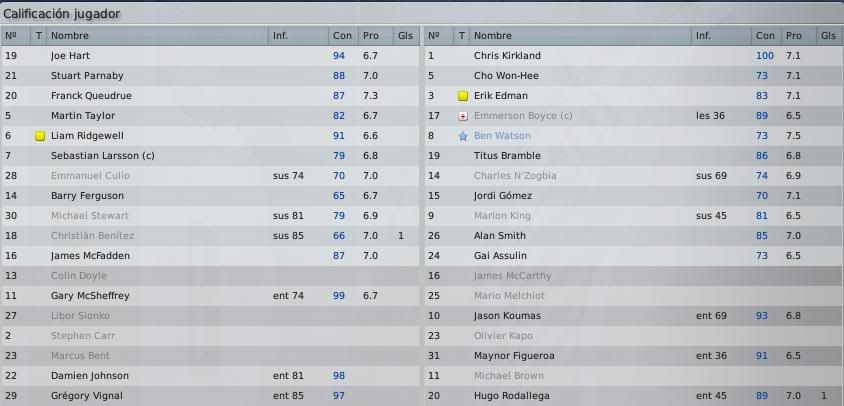Click Erik Edman's yellow card icon
This screenshot has height=406, width=844.
click(x=462, y=96)
